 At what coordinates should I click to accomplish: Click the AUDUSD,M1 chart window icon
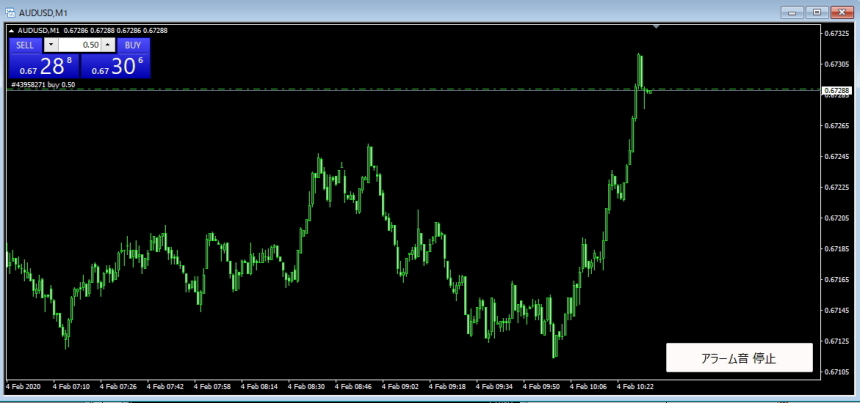[x=10, y=12]
